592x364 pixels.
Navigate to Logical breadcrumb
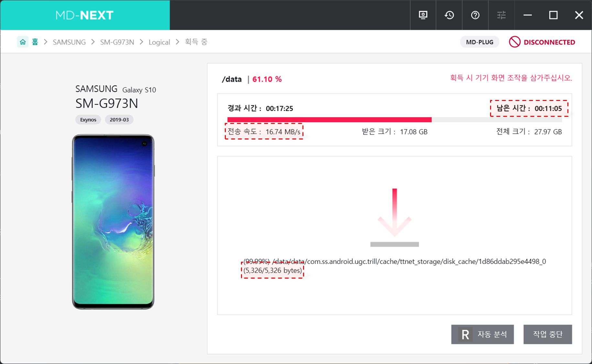coord(159,42)
